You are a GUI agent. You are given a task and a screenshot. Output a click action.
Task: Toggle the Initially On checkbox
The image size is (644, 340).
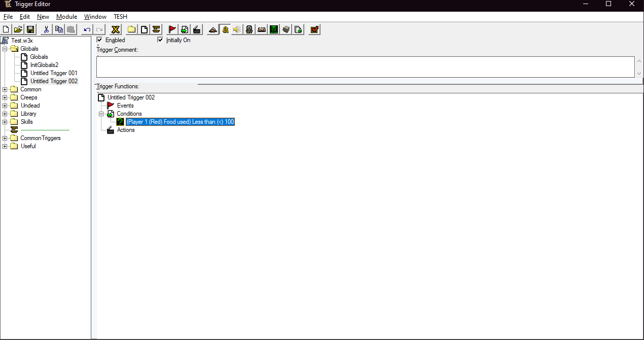tap(160, 40)
